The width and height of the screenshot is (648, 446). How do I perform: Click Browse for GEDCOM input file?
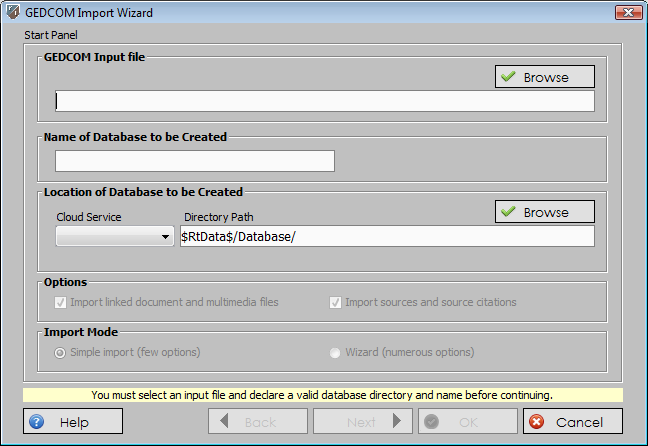pyautogui.click(x=544, y=77)
